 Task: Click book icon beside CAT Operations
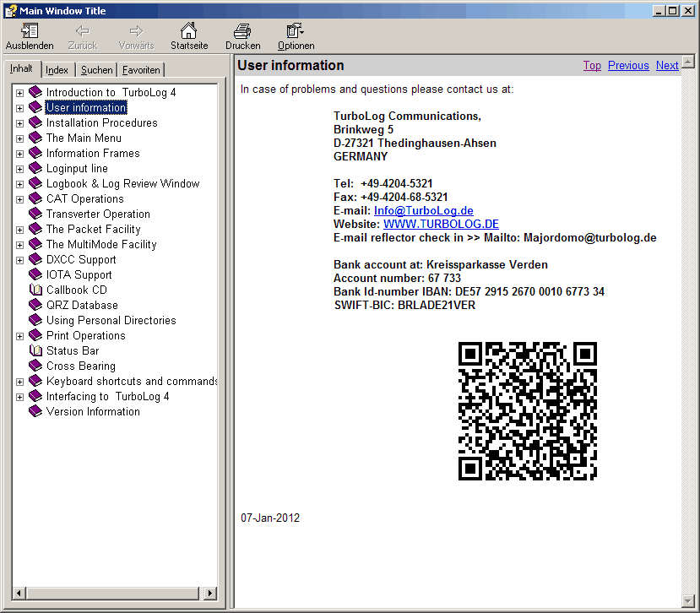coord(35,198)
